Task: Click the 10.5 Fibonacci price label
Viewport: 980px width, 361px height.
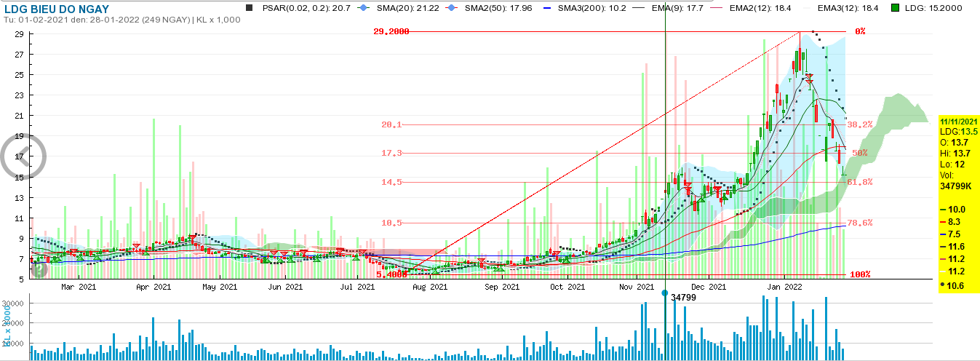Action: pyautogui.click(x=391, y=223)
